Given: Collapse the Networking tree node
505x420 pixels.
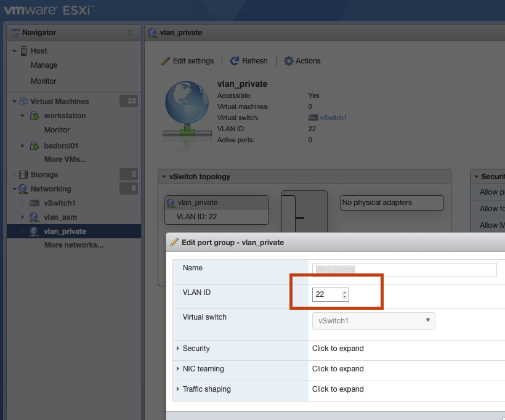Looking at the screenshot, I should (14, 189).
